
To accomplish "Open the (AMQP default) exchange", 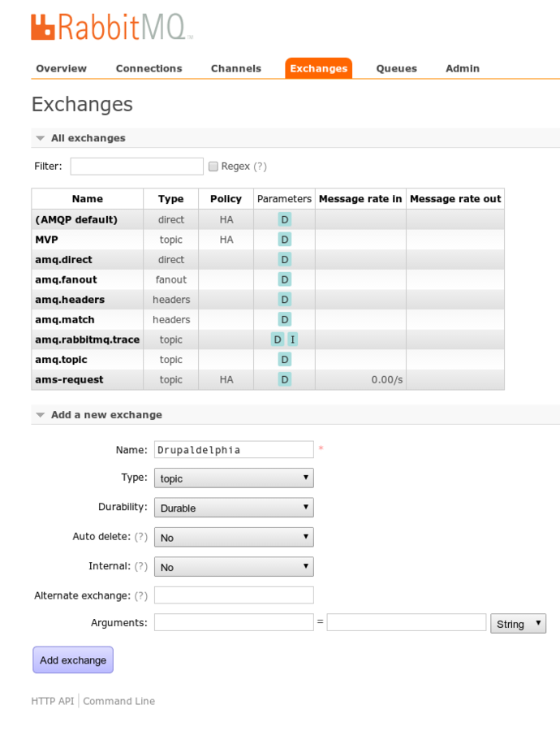I will click(x=76, y=219).
